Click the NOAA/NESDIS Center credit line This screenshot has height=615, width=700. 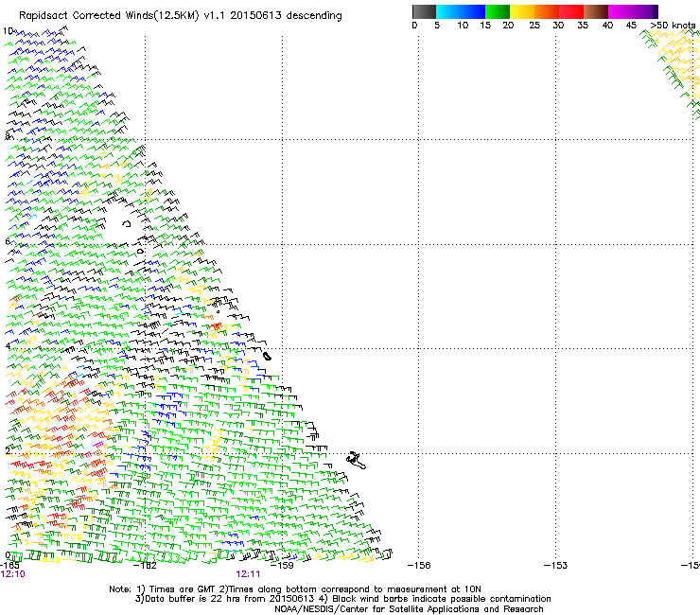[x=409, y=609]
